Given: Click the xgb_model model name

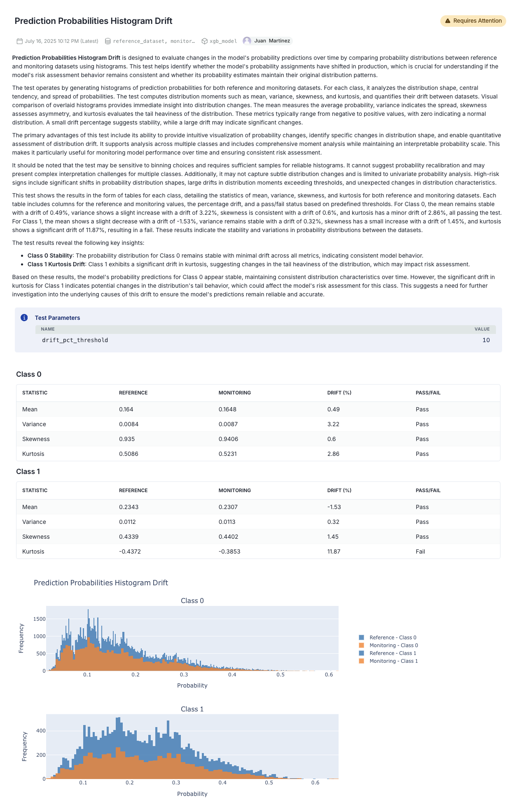Looking at the screenshot, I should click(223, 41).
